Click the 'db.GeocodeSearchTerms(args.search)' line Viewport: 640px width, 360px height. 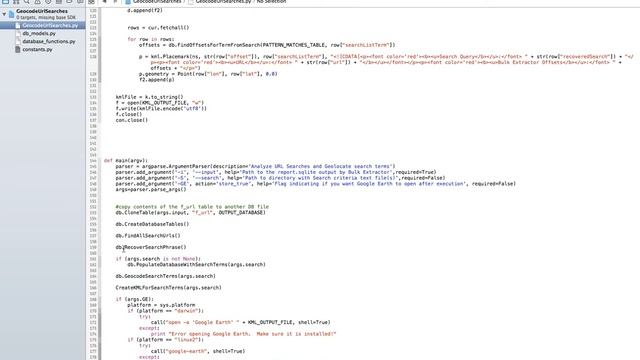click(165, 276)
